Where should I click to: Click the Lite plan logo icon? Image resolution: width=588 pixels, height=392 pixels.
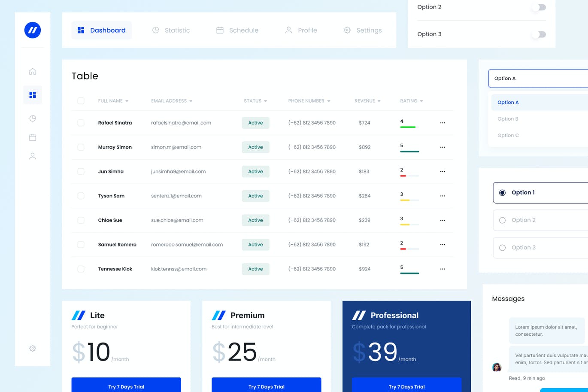[x=79, y=316]
